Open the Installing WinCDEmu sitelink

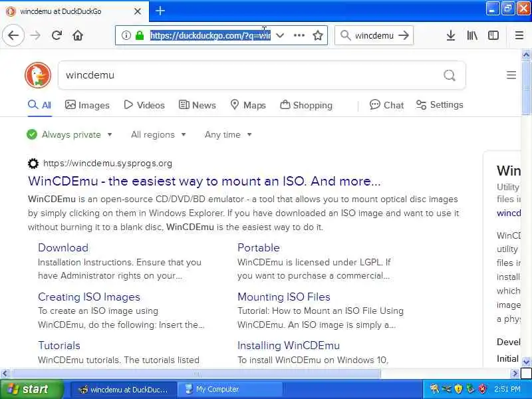click(289, 345)
